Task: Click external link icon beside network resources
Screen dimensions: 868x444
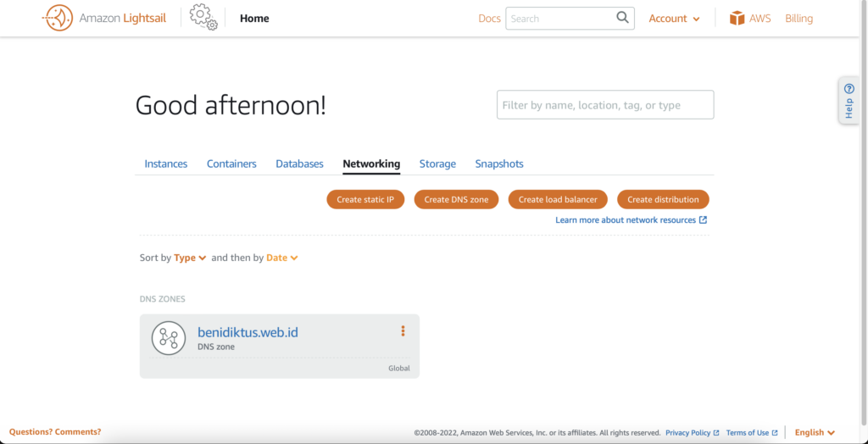Action: [x=703, y=219]
